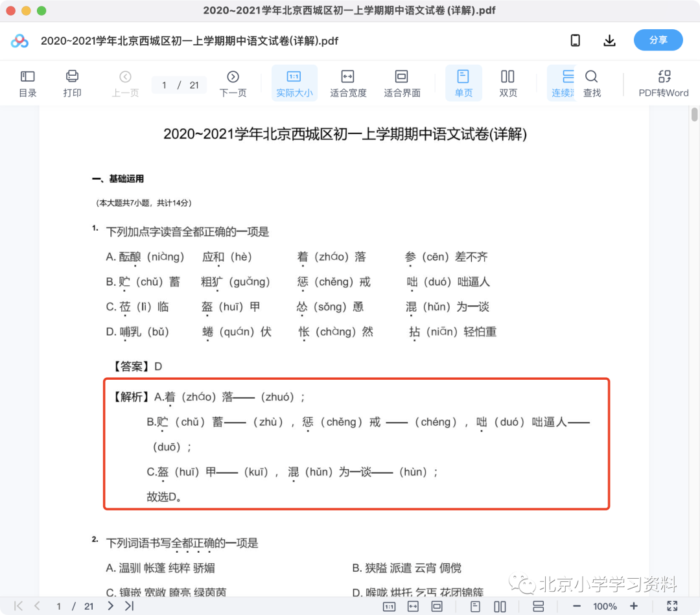This screenshot has height=615, width=700.
Task: Click bottom bar single page icon
Action: 475,606
